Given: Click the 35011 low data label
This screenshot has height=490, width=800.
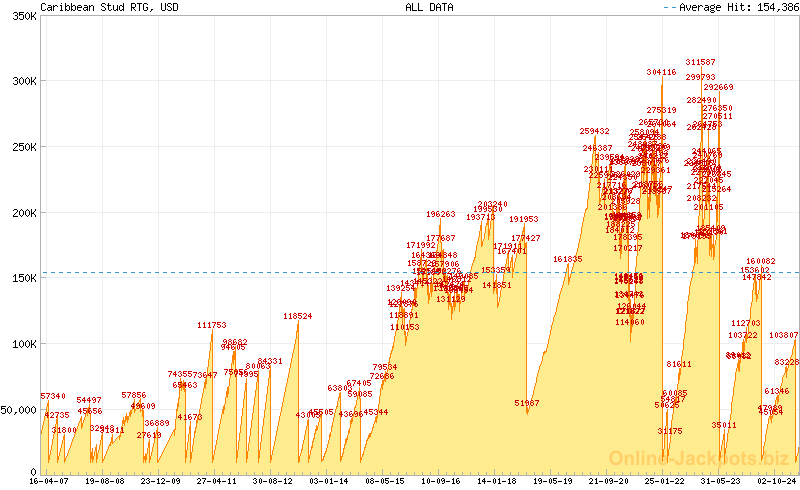Looking at the screenshot, I should click(x=724, y=425).
